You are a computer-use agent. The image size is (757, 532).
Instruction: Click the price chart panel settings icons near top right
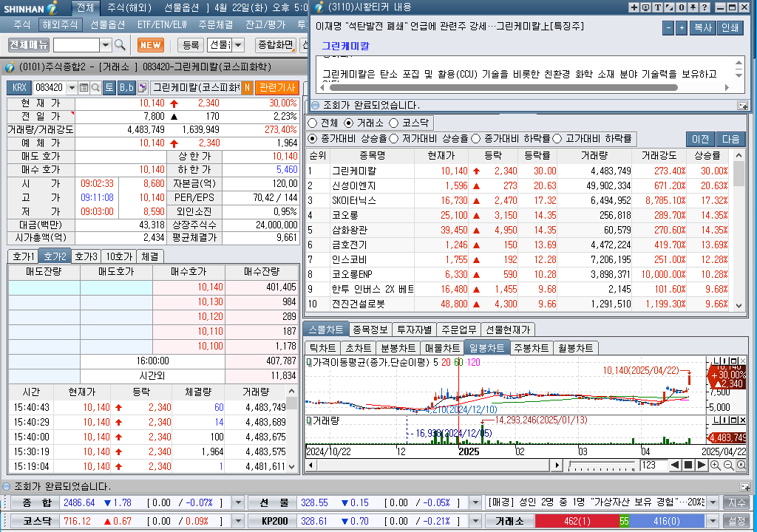point(729,361)
